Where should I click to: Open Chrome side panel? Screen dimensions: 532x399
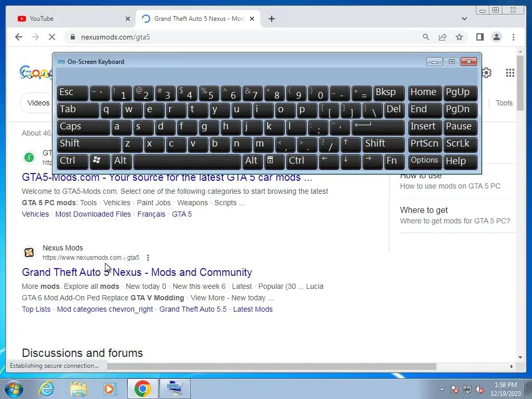click(x=480, y=37)
